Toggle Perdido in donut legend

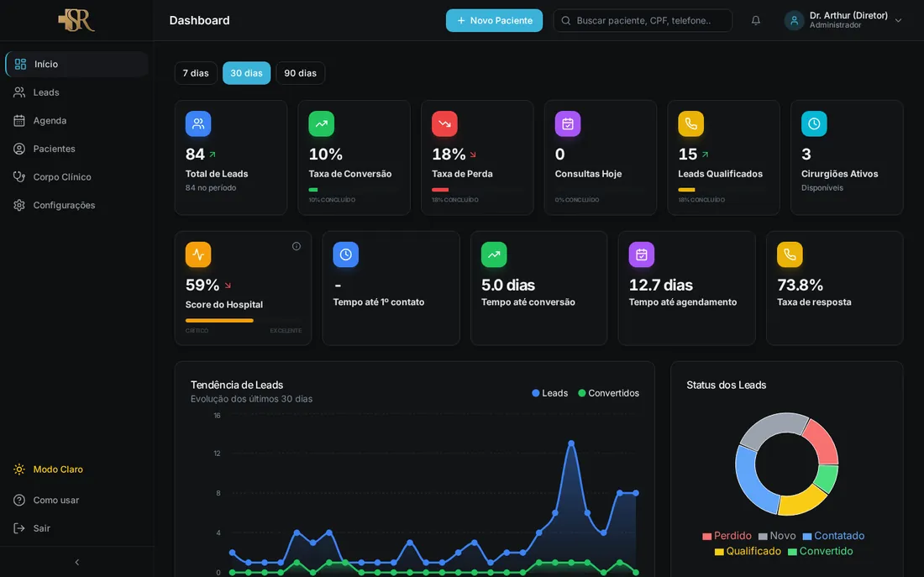tap(727, 536)
